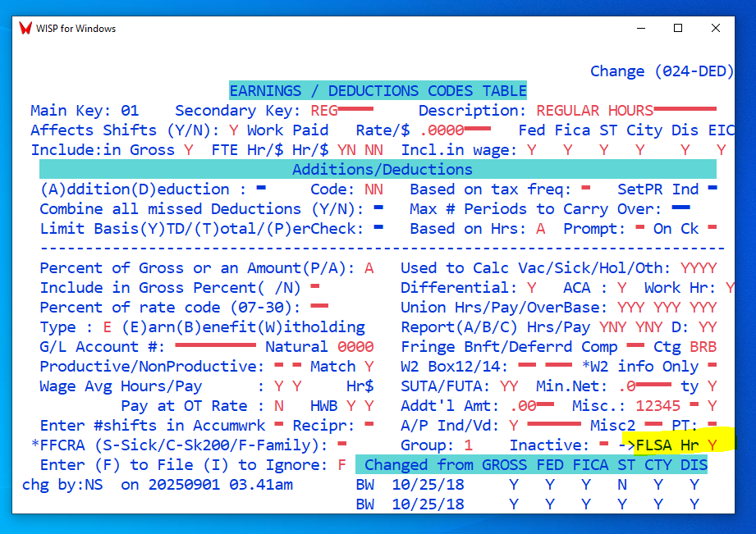This screenshot has height=534, width=756.
Task: Select the Ctg field showing BRB
Action: coord(703,347)
